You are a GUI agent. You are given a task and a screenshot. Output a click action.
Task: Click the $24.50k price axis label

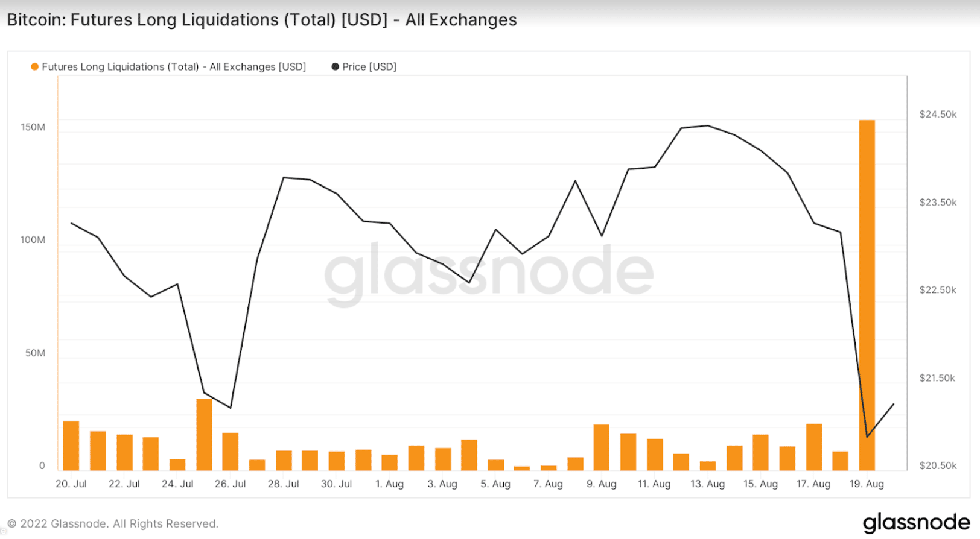[x=938, y=114]
